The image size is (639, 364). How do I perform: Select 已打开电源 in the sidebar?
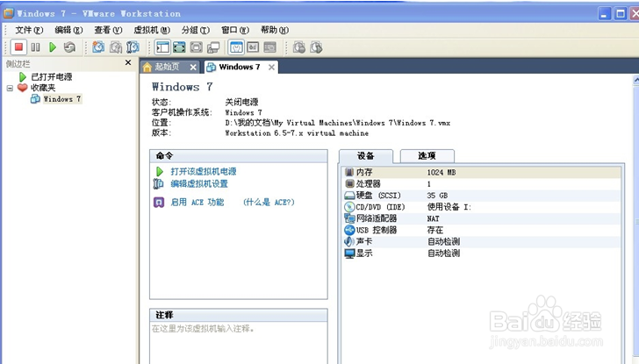(x=51, y=77)
